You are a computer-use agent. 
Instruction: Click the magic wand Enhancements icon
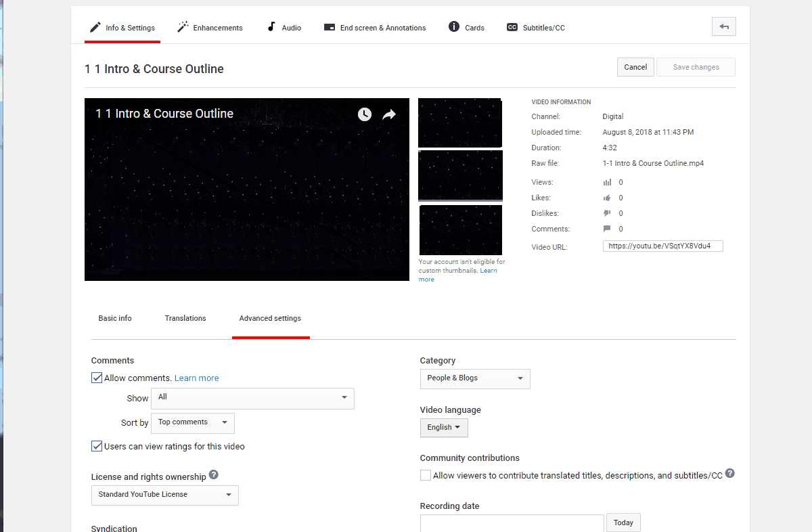point(183,27)
